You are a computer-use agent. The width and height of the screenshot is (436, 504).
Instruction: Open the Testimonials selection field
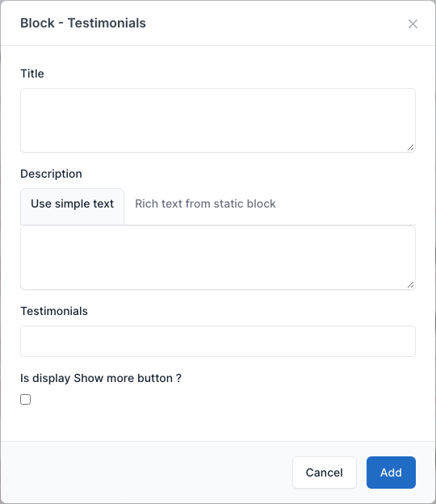click(218, 341)
